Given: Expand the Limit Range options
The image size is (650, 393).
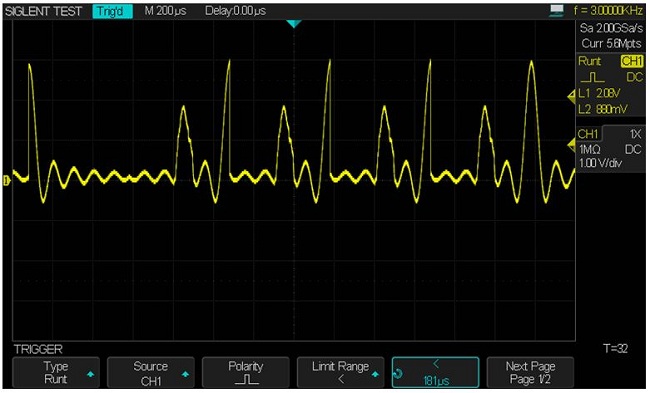Looking at the screenshot, I should pos(340,373).
